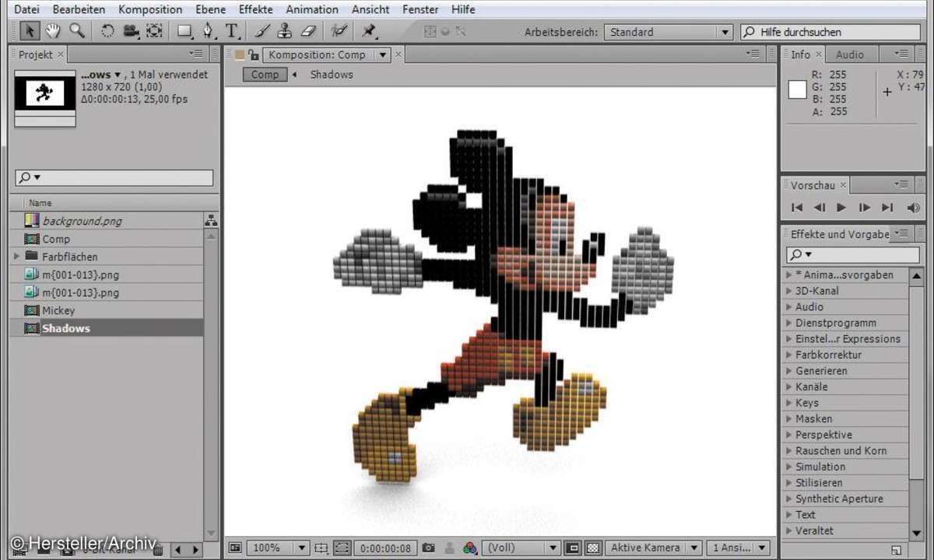
Task: Open the show channel color icon
Action: coord(470,548)
